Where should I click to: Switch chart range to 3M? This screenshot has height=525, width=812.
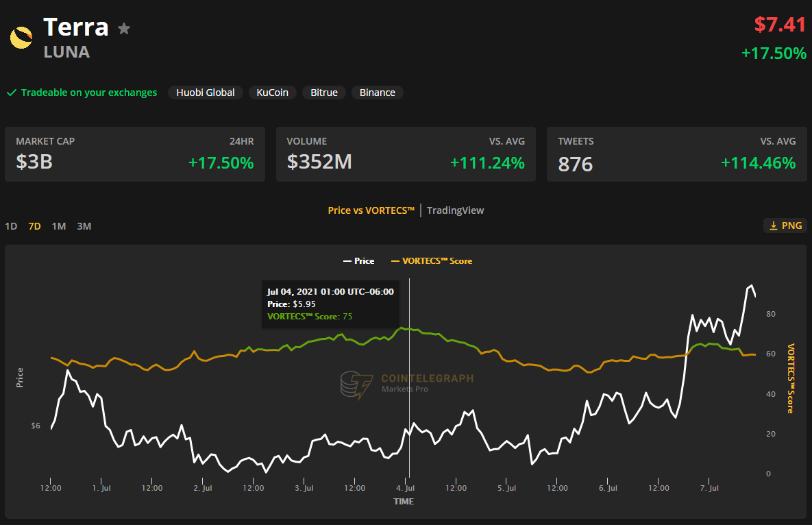84,226
